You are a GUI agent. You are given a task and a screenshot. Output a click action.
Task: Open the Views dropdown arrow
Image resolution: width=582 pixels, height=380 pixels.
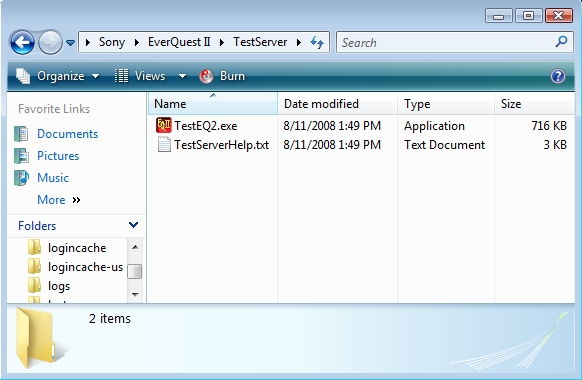click(x=182, y=76)
